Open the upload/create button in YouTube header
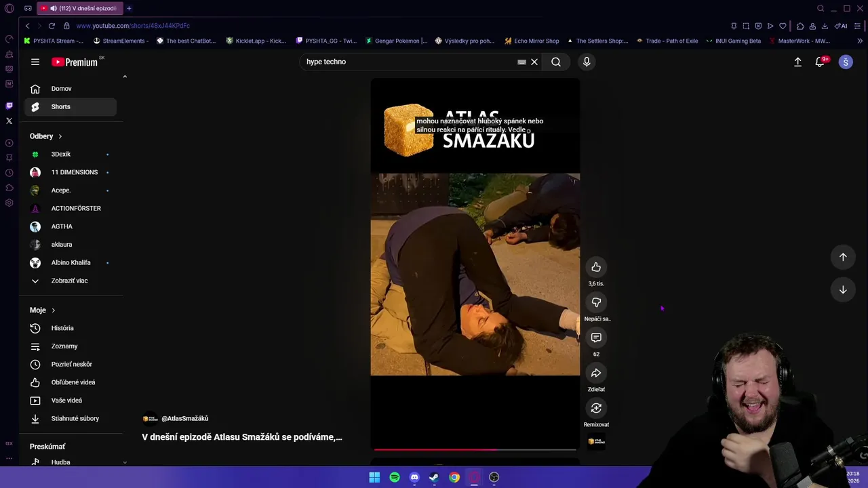This screenshot has height=488, width=868. pos(797,62)
